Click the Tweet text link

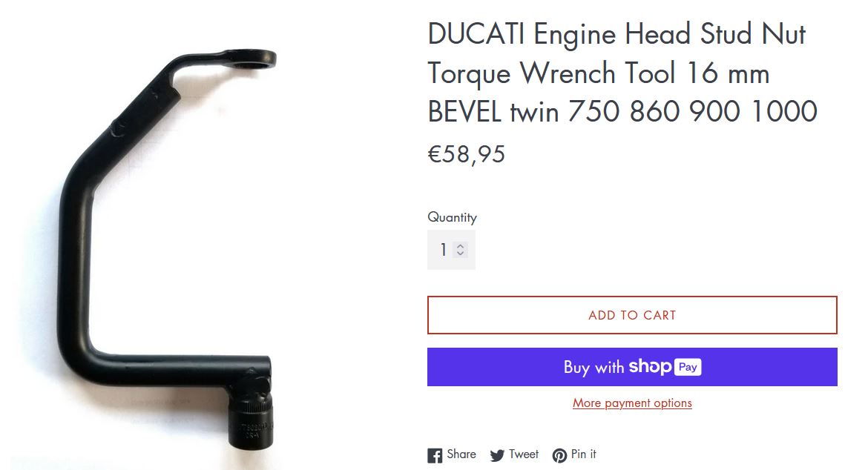point(524,454)
